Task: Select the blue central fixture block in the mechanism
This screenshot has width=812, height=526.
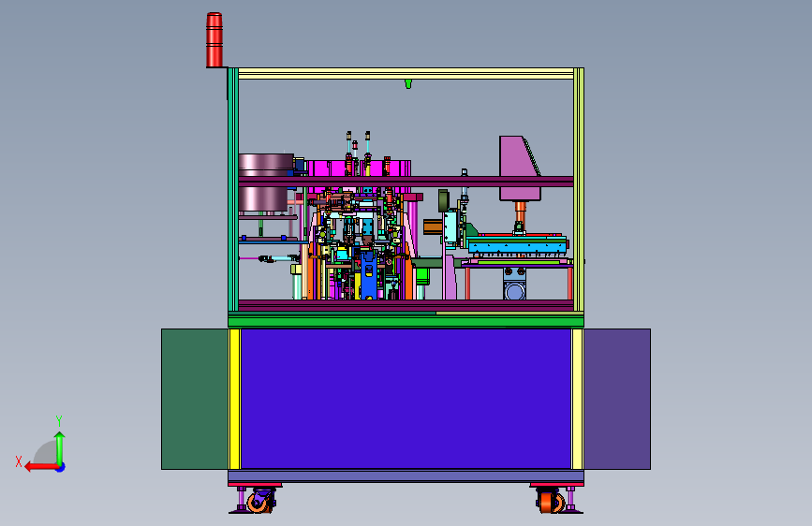Action: point(368,274)
